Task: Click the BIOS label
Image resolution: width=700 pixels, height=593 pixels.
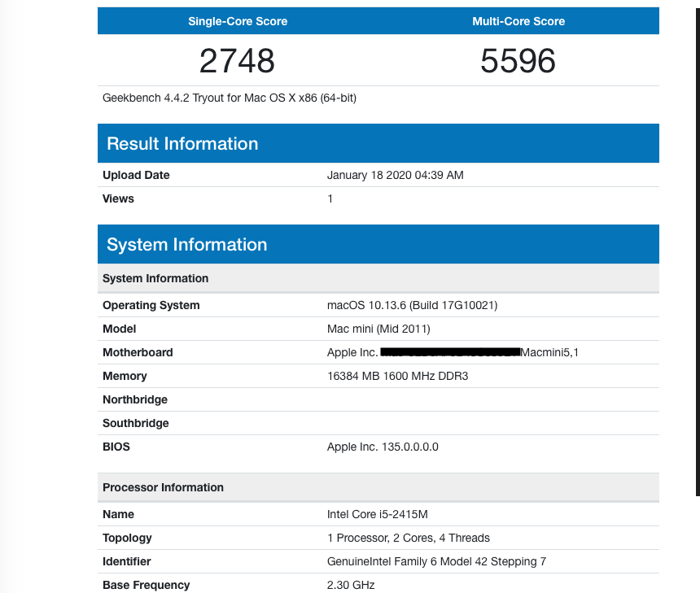Action: [x=116, y=447]
